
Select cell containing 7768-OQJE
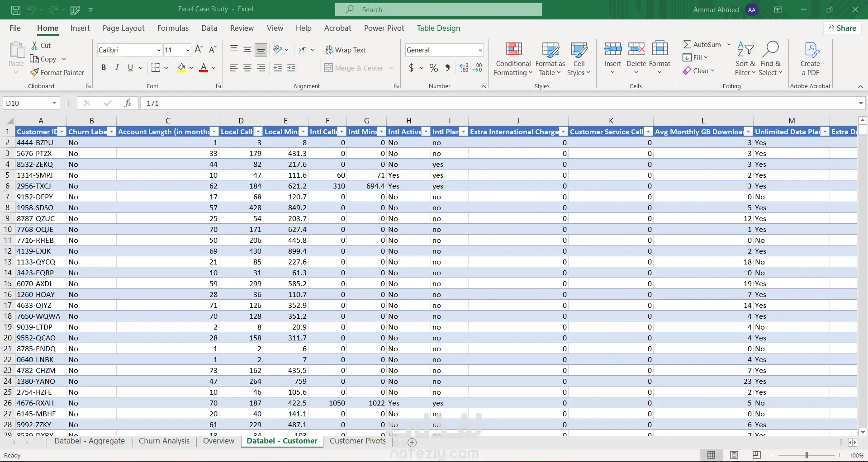[41, 229]
